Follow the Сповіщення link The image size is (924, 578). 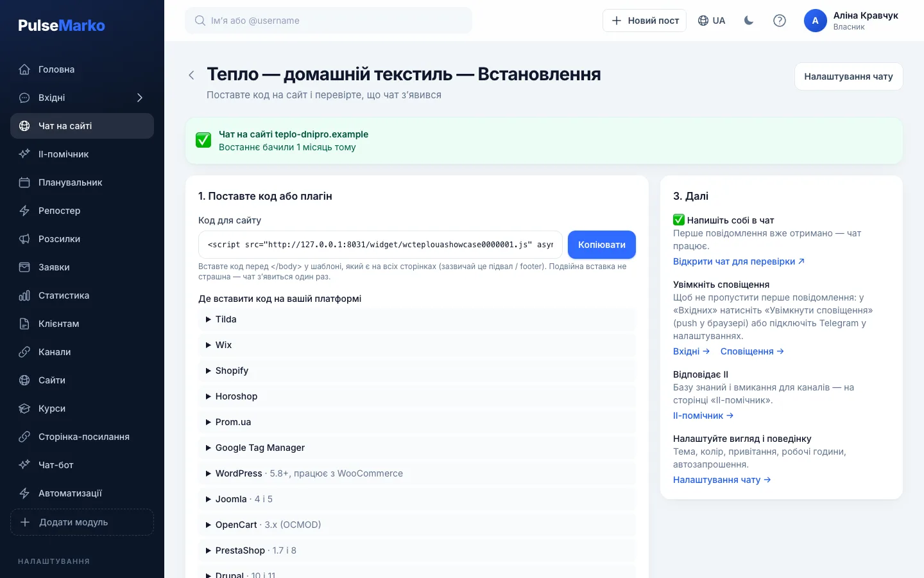(x=752, y=351)
